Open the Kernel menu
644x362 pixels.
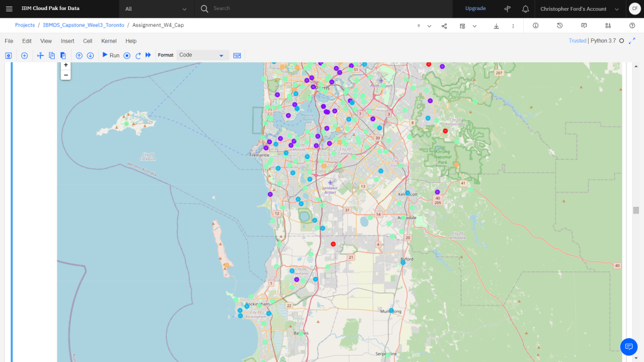109,41
